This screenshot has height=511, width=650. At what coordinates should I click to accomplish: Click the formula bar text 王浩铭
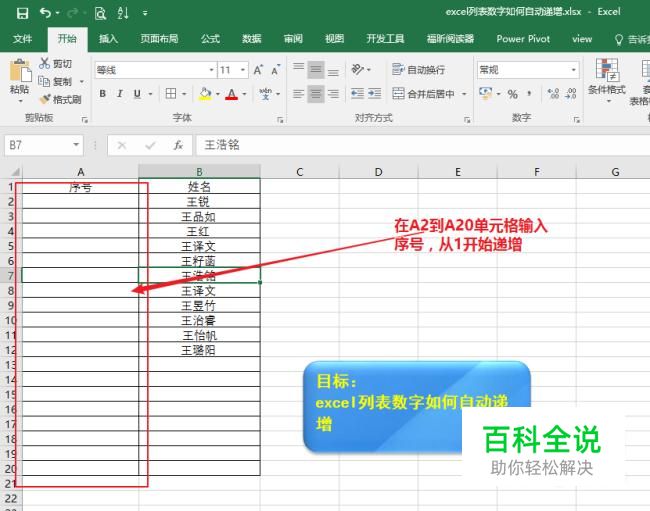coord(222,145)
